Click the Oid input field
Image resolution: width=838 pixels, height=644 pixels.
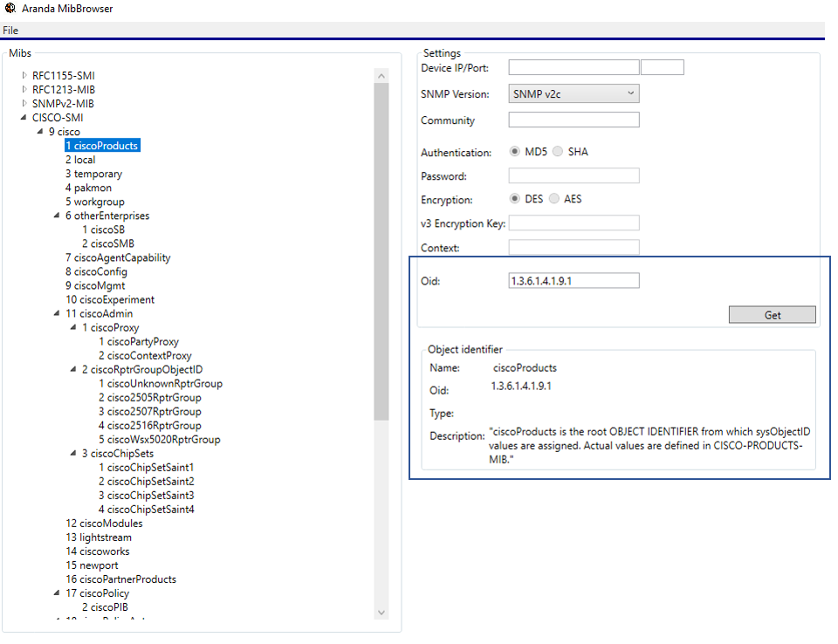coord(574,281)
